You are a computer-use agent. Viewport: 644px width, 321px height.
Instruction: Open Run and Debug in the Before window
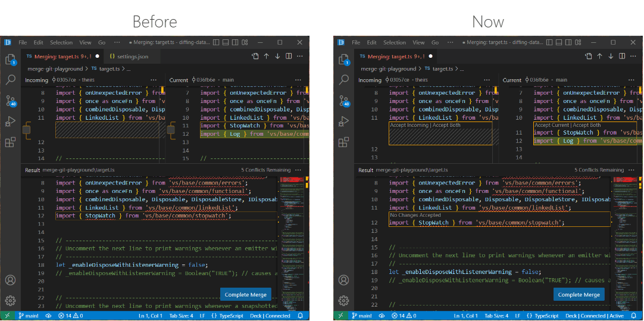click(10, 121)
